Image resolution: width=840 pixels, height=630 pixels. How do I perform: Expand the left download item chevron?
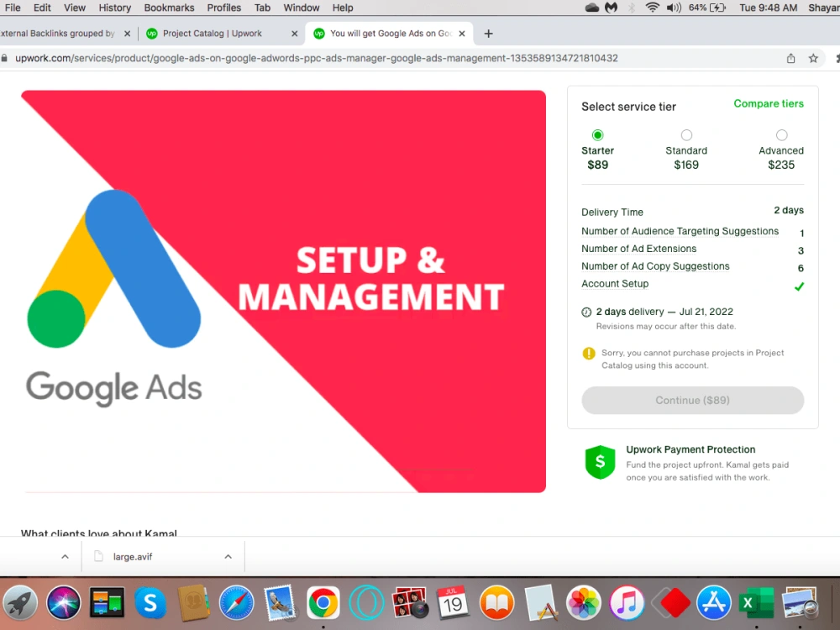click(65, 557)
